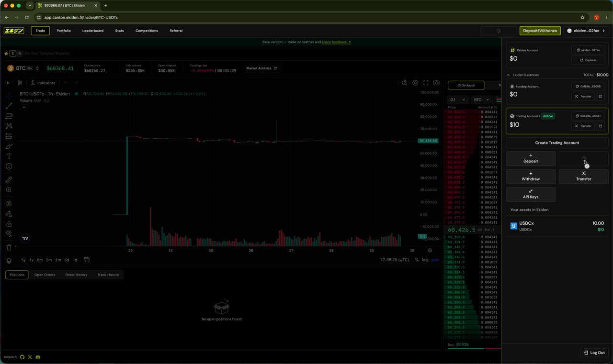Toggle hide all drawings eye icon
The image size is (613, 364).
pyautogui.click(x=9, y=233)
